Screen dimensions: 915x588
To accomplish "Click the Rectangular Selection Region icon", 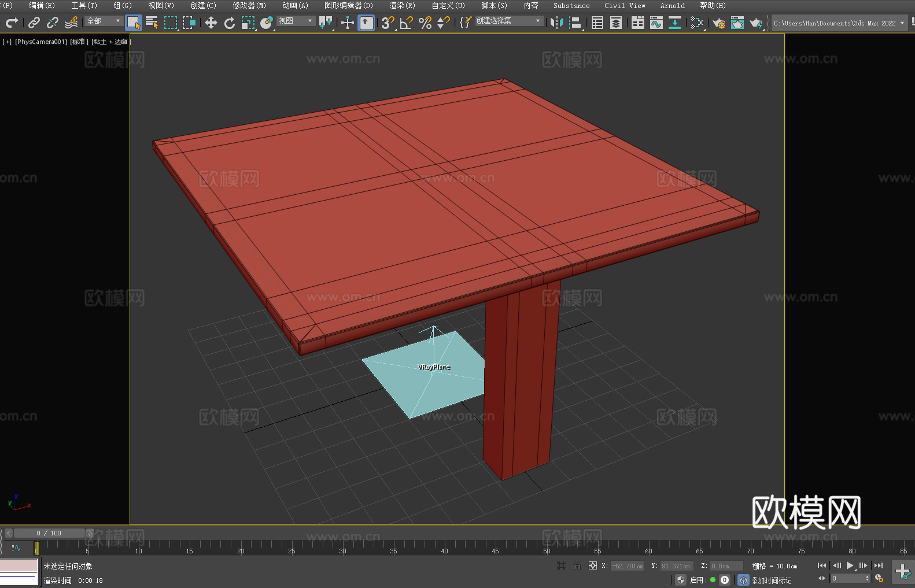I will tap(171, 23).
